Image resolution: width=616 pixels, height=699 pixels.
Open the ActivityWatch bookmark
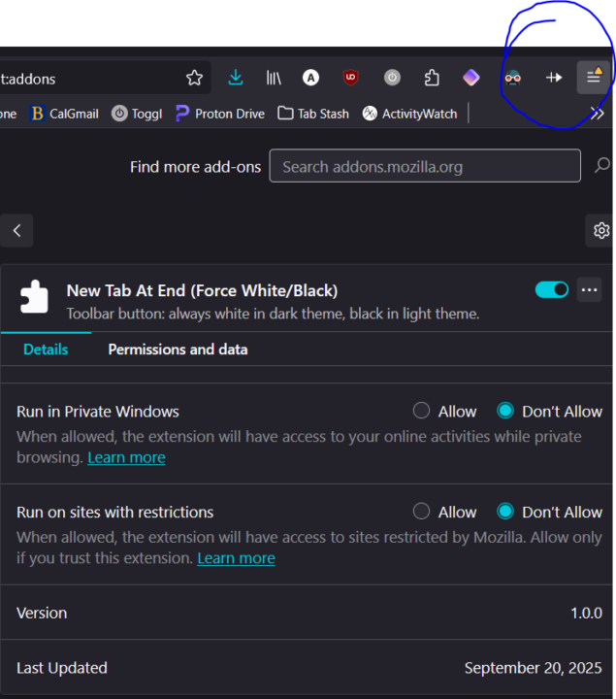point(409,114)
